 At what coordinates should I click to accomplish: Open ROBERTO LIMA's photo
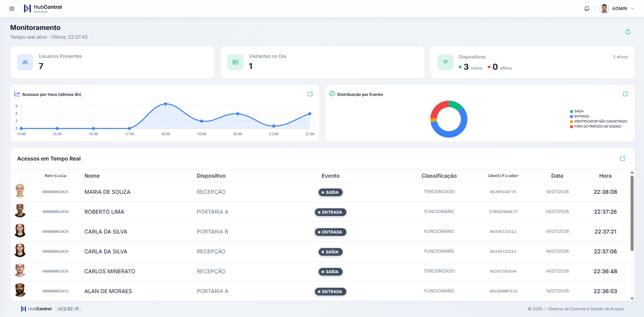[x=20, y=211]
